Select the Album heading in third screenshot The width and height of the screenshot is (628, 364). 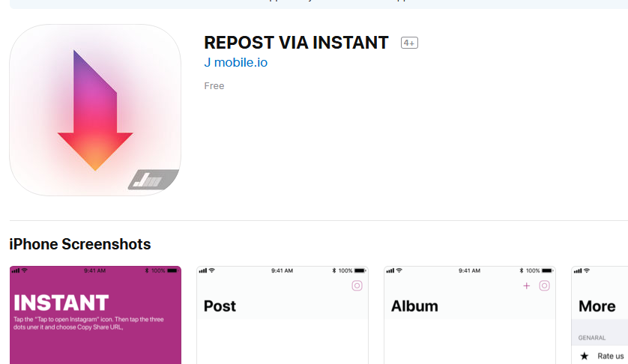(x=414, y=306)
